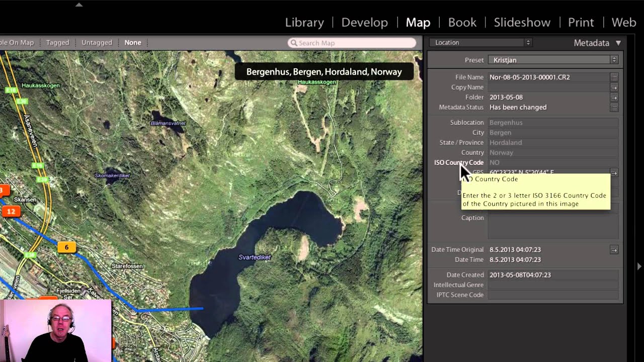Viewport: 644px width, 362px height.
Task: Collapse the Metadata panel triangle
Action: [x=618, y=43]
